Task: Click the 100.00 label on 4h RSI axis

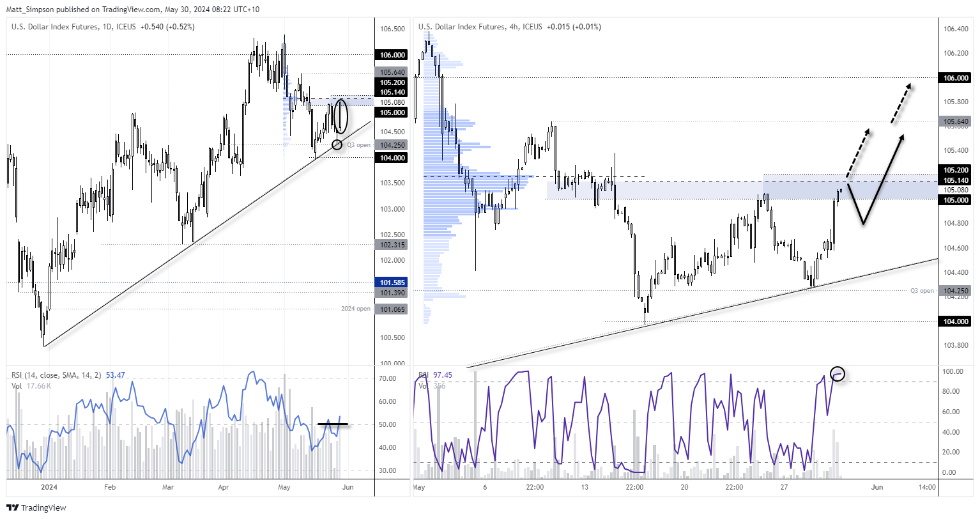Action: (954, 371)
